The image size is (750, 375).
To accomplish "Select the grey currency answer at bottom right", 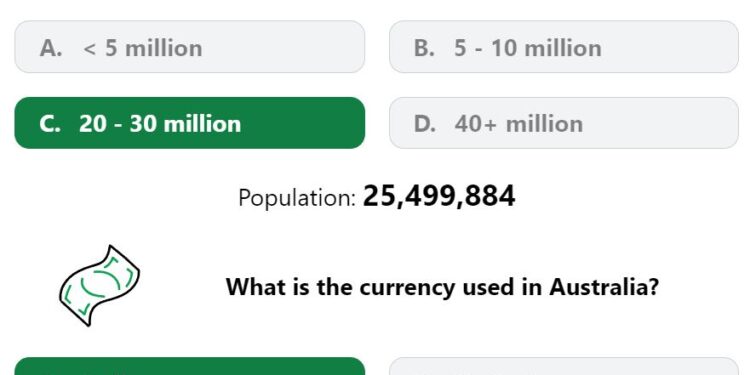I will [x=564, y=366].
